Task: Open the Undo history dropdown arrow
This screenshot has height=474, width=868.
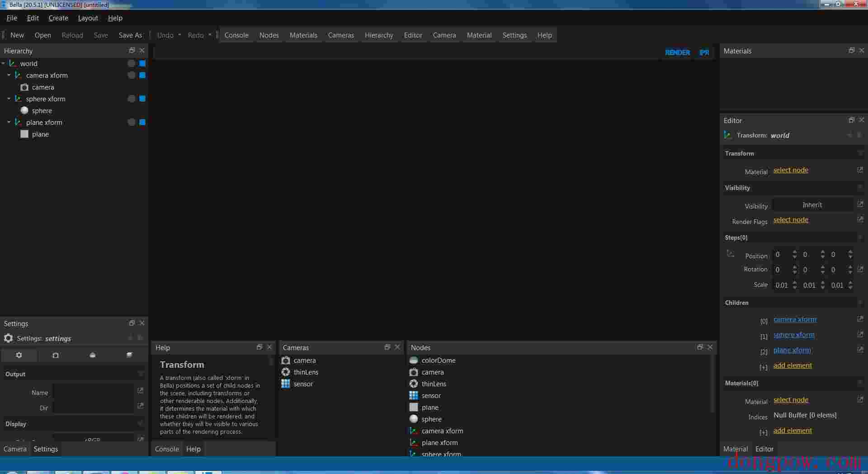Action: click(x=179, y=35)
